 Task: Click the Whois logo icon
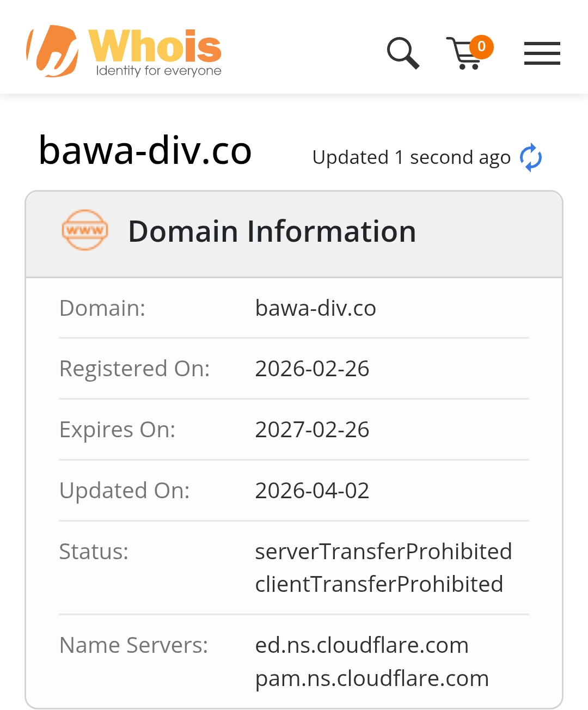(x=52, y=51)
